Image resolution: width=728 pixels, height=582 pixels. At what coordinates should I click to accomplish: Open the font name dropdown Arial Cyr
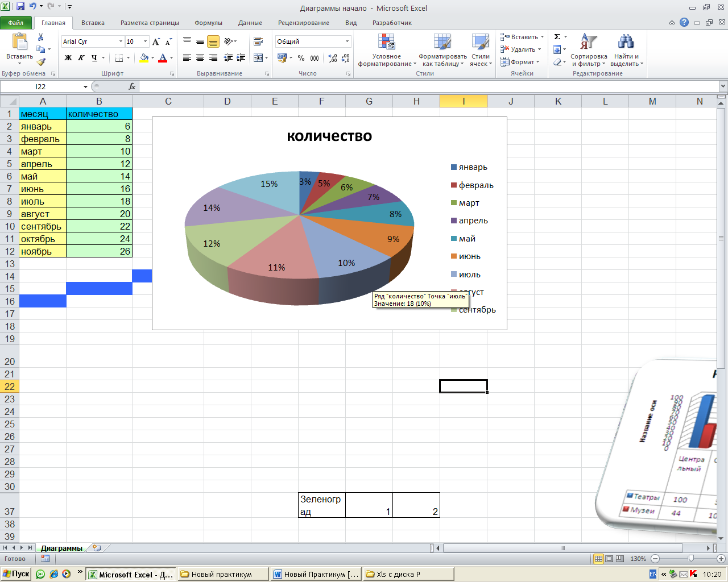121,41
